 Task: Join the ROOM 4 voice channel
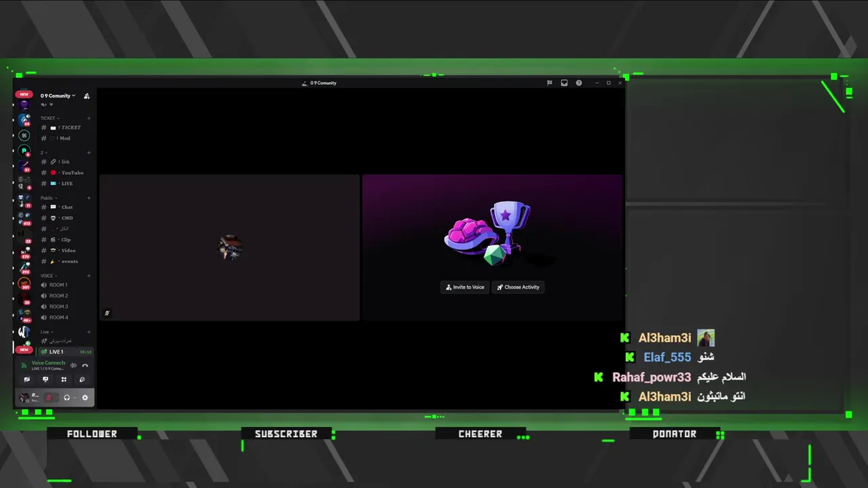[65, 318]
